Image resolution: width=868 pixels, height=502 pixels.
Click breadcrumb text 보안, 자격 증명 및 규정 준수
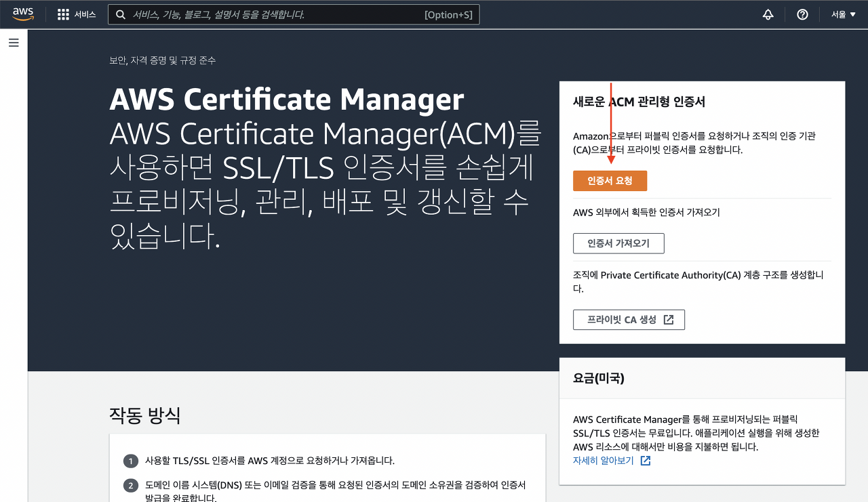163,60
